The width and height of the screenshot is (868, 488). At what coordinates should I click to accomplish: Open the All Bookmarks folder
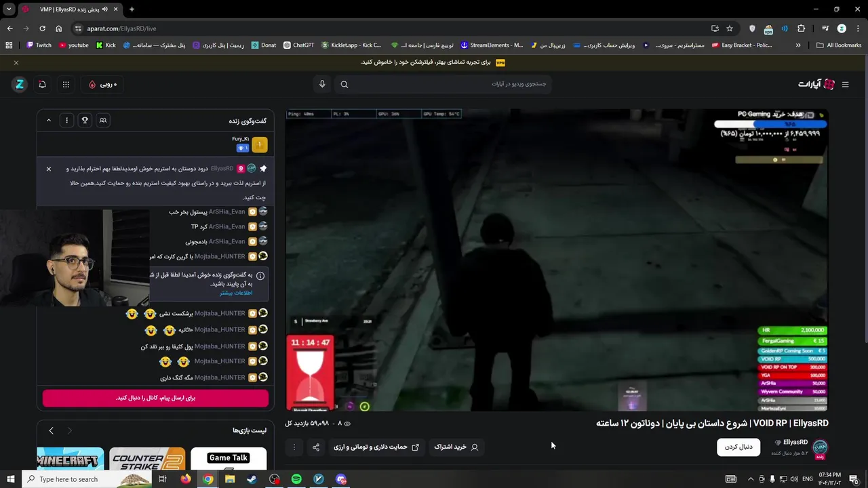[x=840, y=45]
